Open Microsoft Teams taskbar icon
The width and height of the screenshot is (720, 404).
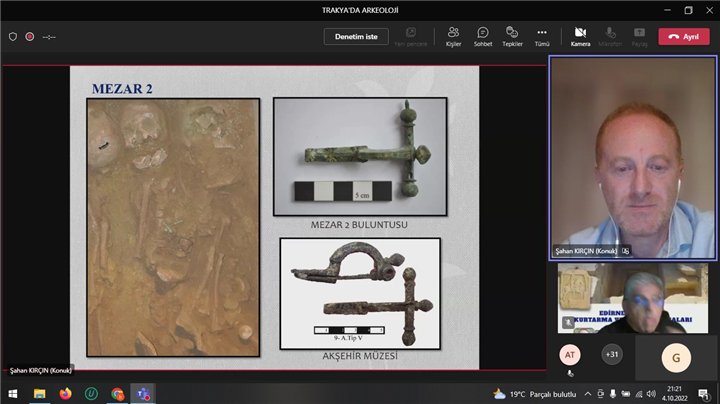pyautogui.click(x=143, y=394)
